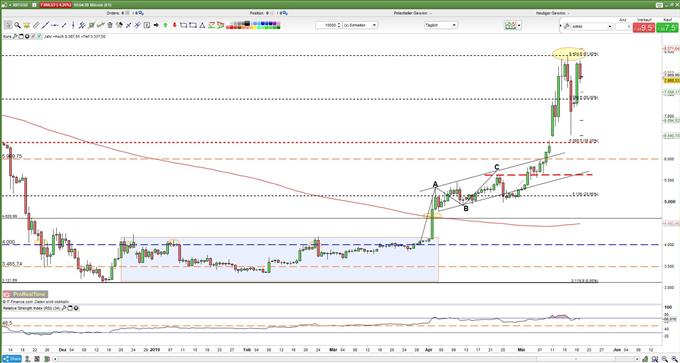Open the Position list icon
The height and width of the screenshot is (363, 680).
point(285,13)
